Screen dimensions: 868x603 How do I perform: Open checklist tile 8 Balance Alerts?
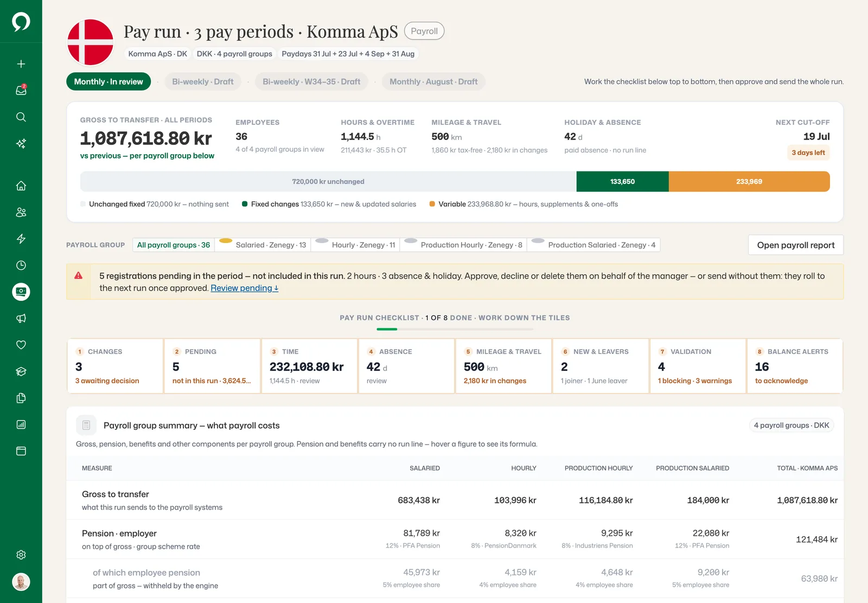coord(795,366)
